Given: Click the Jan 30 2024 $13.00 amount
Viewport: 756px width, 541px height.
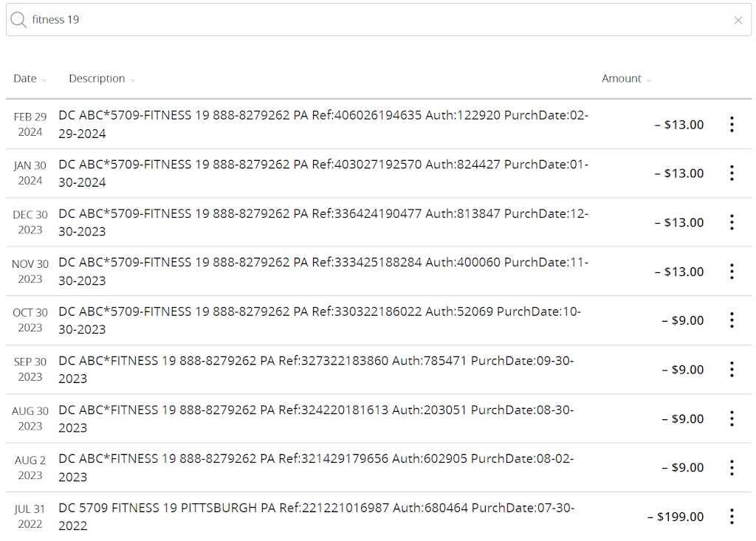Looking at the screenshot, I should point(679,173).
